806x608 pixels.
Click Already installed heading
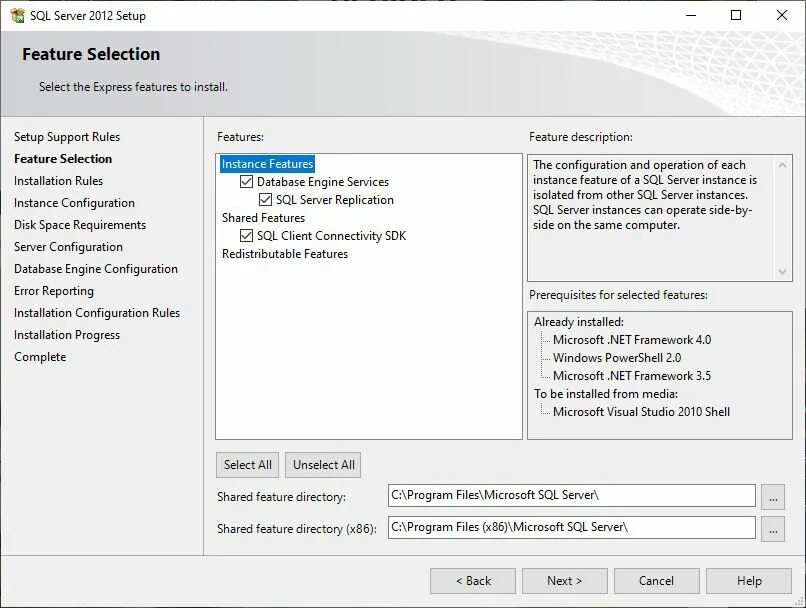pos(578,322)
